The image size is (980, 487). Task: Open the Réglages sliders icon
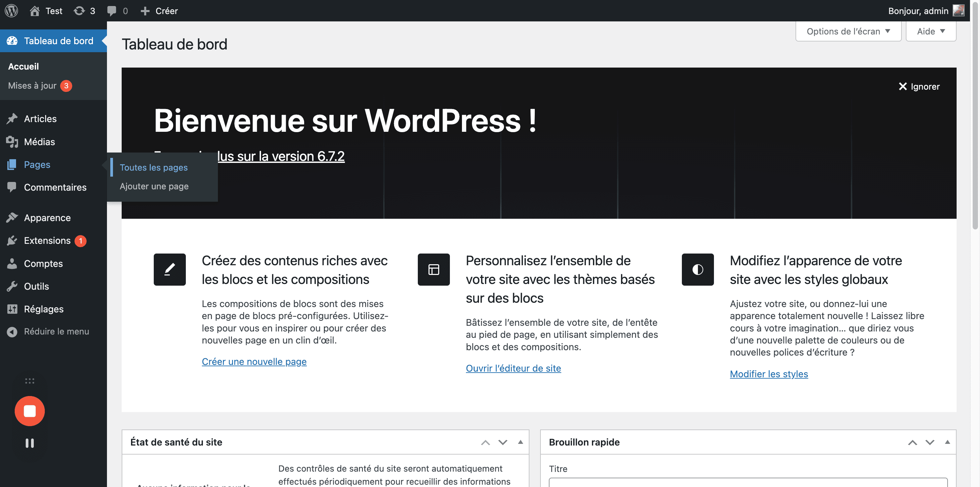point(12,309)
